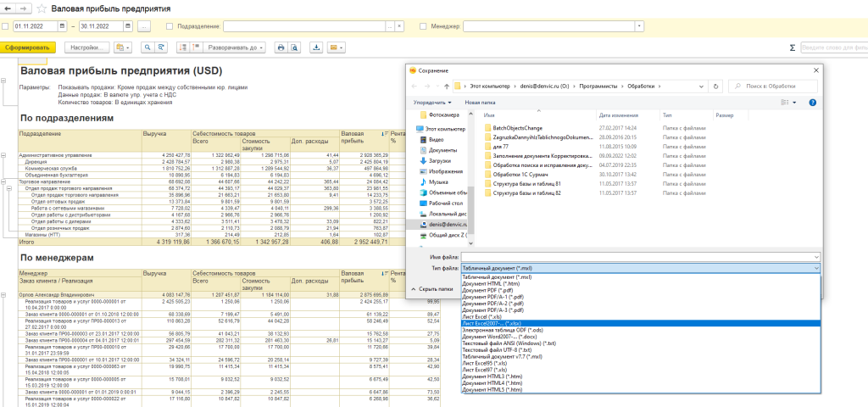Click the save report to file icon
The width and height of the screenshot is (868, 407).
(x=317, y=47)
